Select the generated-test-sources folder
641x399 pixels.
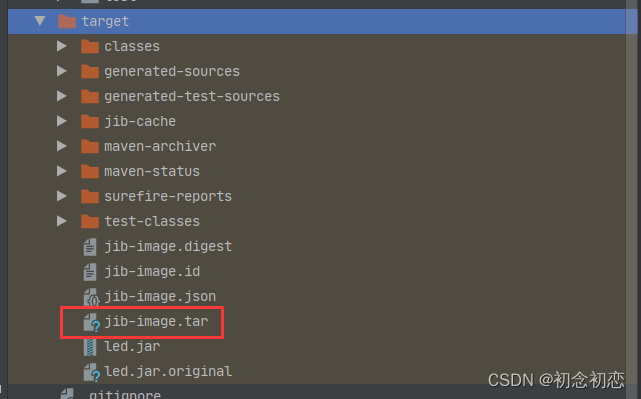coord(317,96)
